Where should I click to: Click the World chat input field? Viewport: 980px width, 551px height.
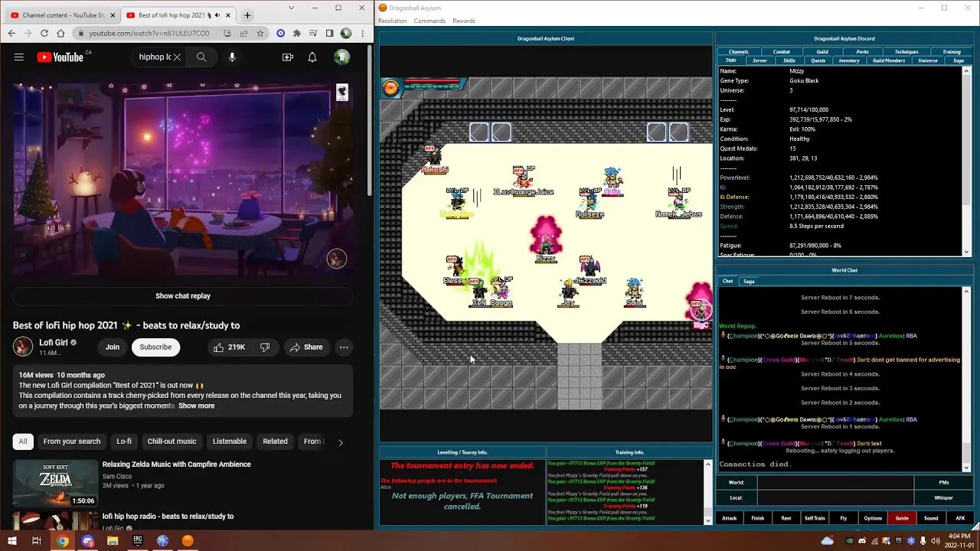click(x=835, y=483)
